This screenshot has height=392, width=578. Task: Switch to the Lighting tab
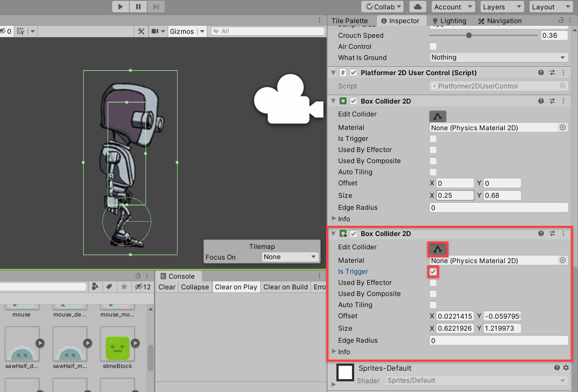(x=449, y=20)
